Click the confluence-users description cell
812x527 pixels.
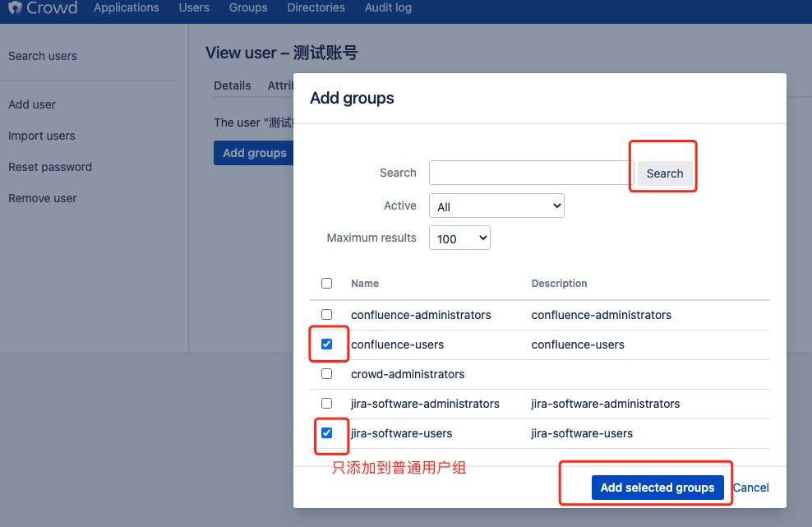pyautogui.click(x=578, y=344)
